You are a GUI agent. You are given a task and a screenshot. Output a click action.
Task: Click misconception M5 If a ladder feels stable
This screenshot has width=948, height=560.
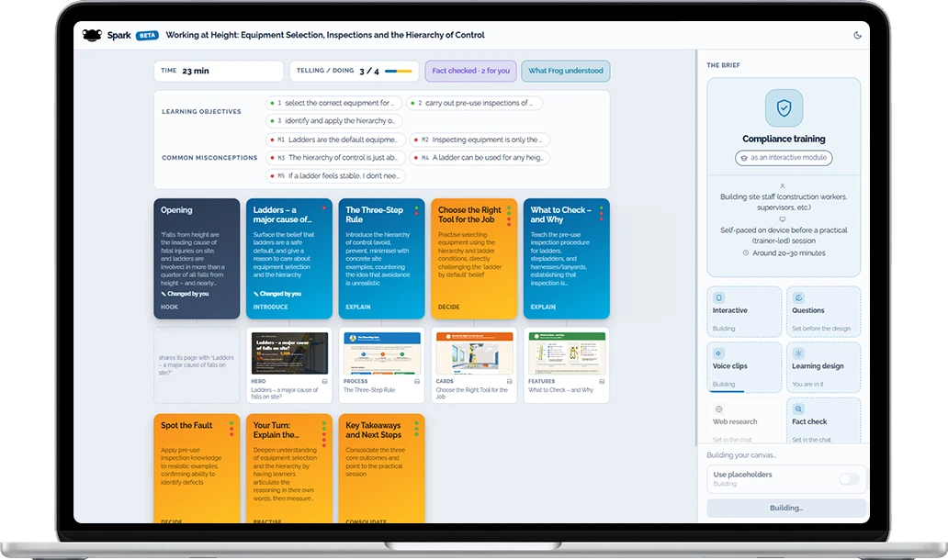[x=335, y=175]
